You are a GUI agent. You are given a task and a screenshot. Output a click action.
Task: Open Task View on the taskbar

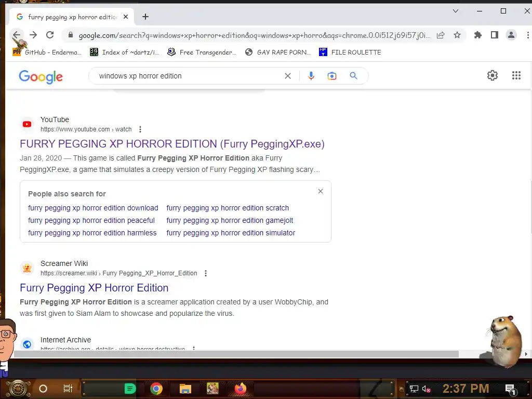click(x=68, y=389)
